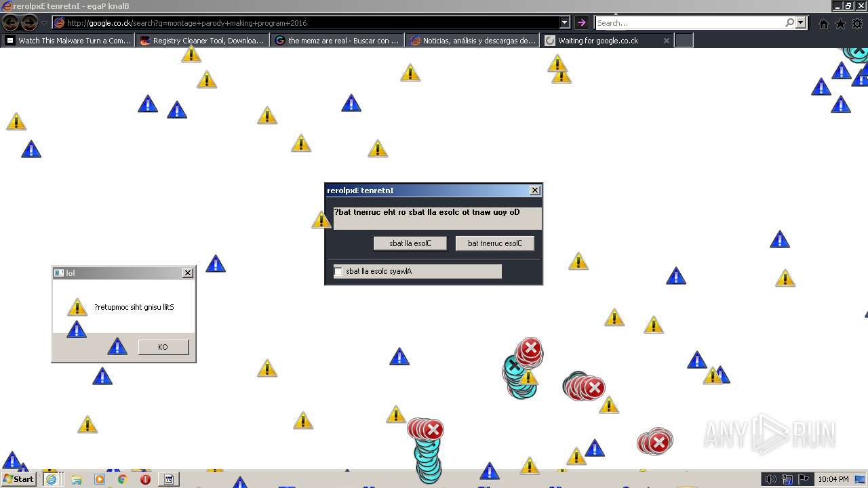868x488 pixels.
Task: Open the network status tray icon
Action: click(787, 479)
